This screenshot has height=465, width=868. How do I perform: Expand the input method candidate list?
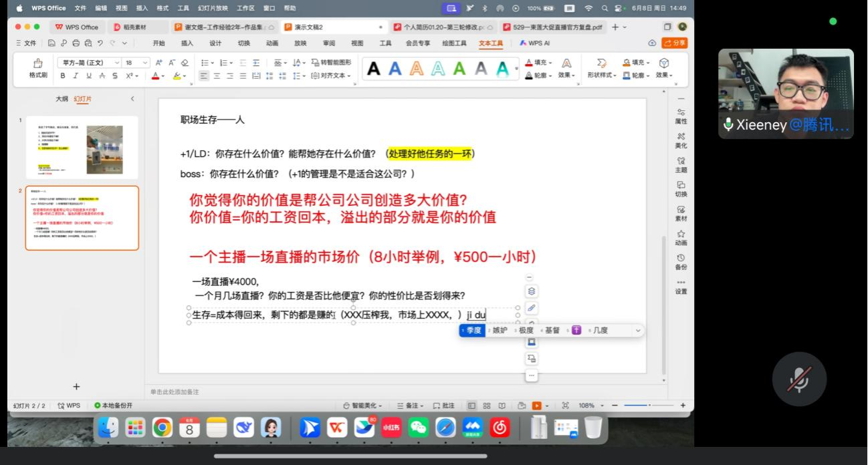click(x=637, y=331)
